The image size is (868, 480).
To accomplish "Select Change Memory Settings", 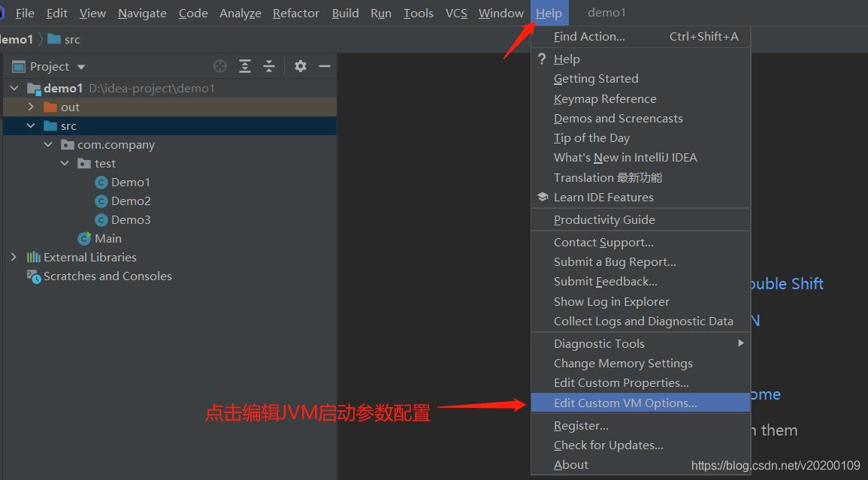I will 640,363.
